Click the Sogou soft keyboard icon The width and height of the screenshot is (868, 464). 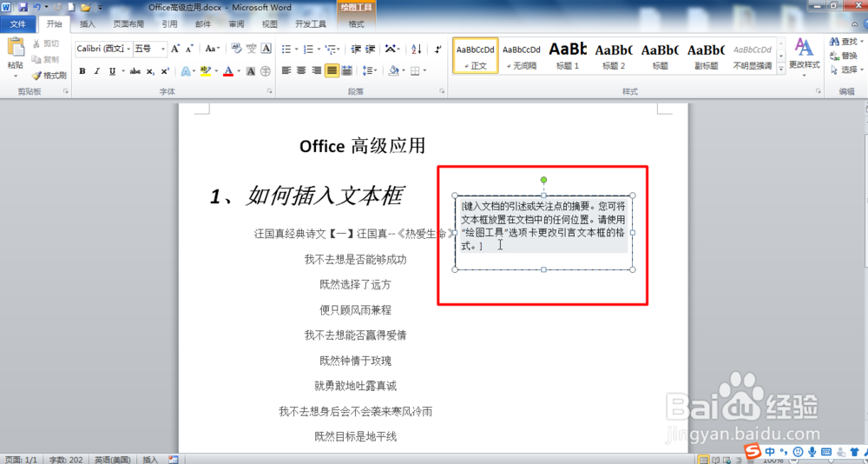pyautogui.click(x=825, y=451)
